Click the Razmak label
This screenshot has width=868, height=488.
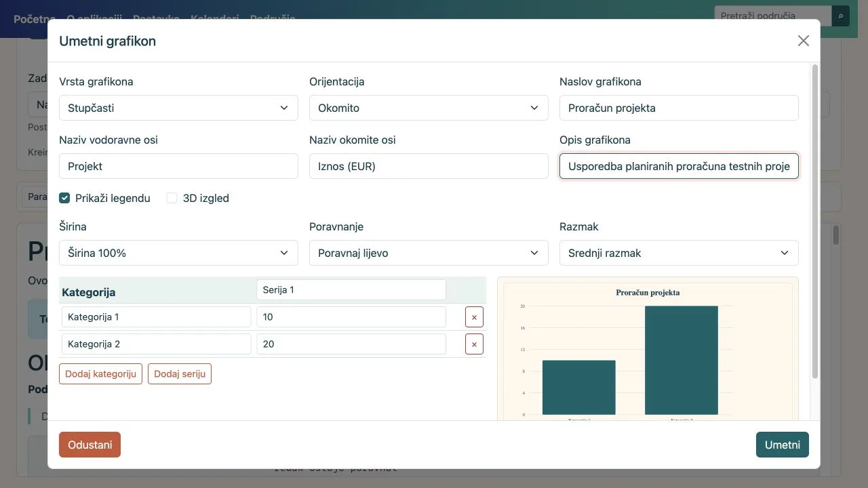tap(579, 226)
